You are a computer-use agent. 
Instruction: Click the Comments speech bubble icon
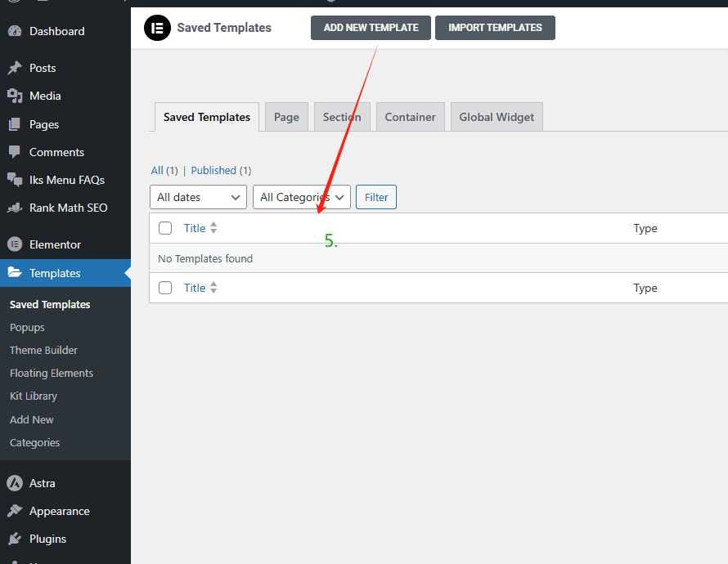pyautogui.click(x=15, y=152)
